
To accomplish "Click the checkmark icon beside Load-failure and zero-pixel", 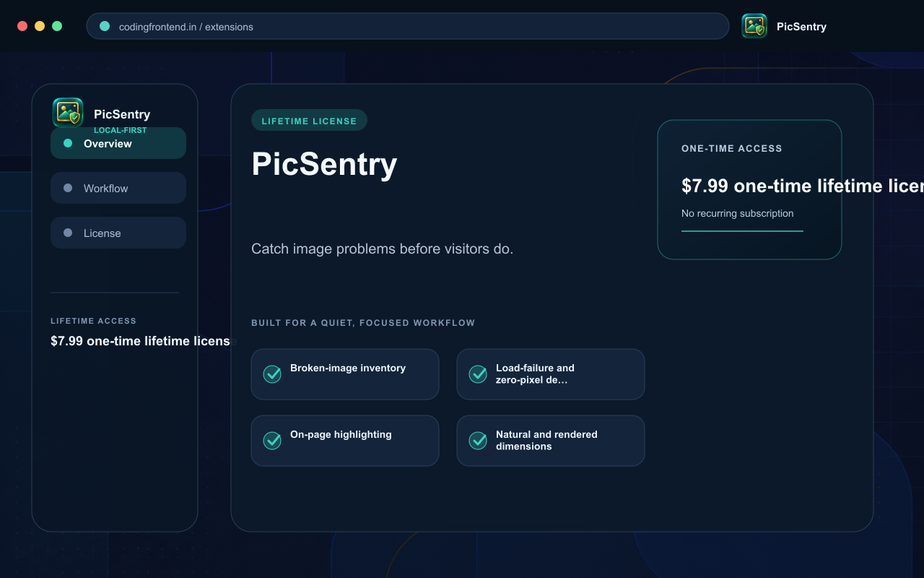I will (x=478, y=374).
